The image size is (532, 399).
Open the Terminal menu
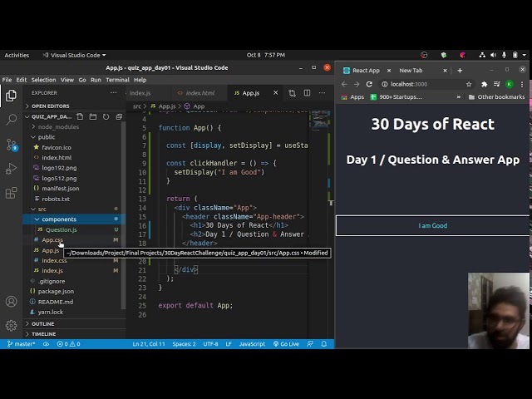click(117, 80)
